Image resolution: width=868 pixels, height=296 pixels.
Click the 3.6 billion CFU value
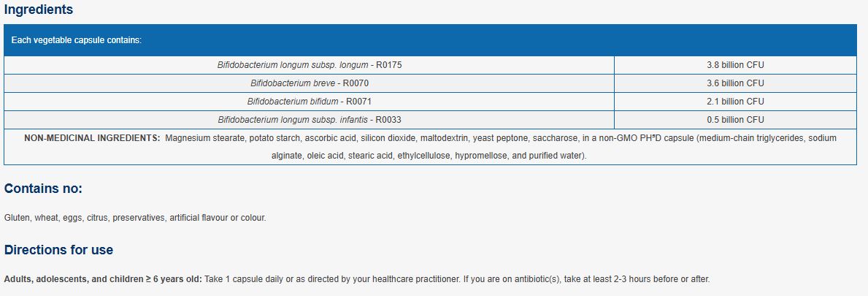[735, 83]
